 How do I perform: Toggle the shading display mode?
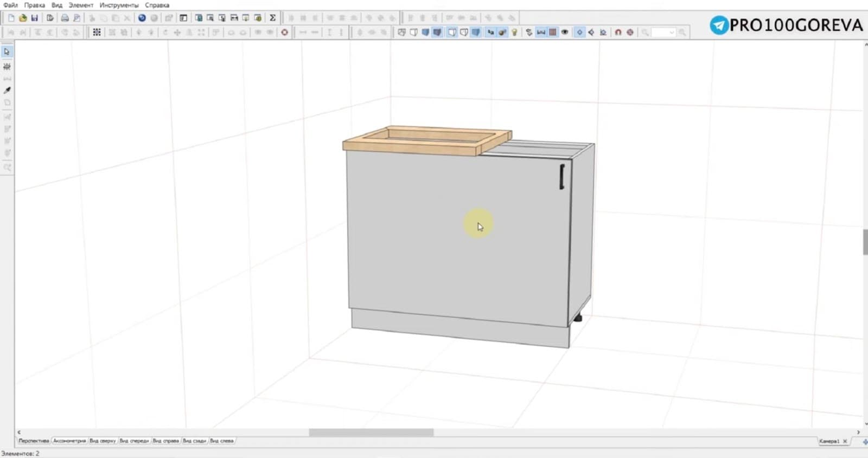coord(475,32)
